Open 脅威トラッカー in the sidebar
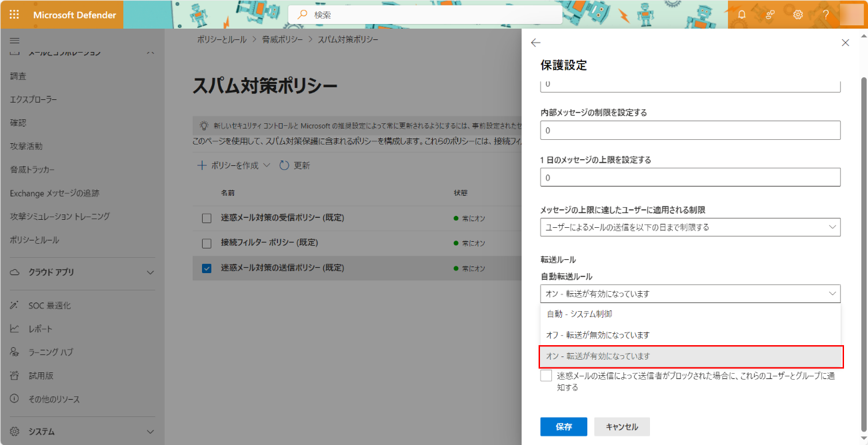Image resolution: width=868 pixels, height=445 pixels. click(32, 170)
